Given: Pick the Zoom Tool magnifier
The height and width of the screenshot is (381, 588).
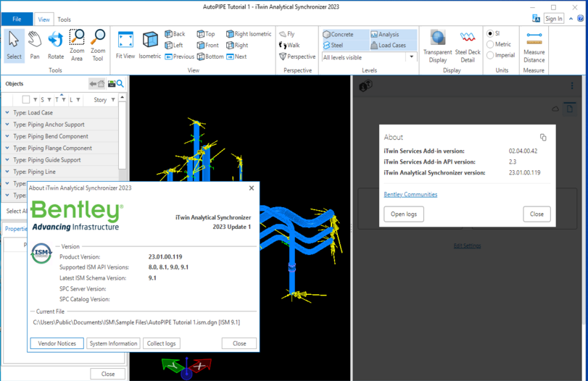Looking at the screenshot, I should (x=98, y=46).
